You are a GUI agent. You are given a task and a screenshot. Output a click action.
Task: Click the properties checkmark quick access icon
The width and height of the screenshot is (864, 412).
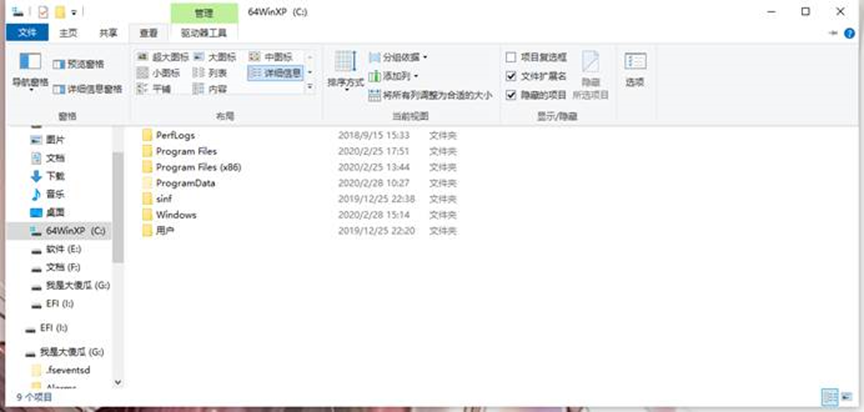[43, 12]
